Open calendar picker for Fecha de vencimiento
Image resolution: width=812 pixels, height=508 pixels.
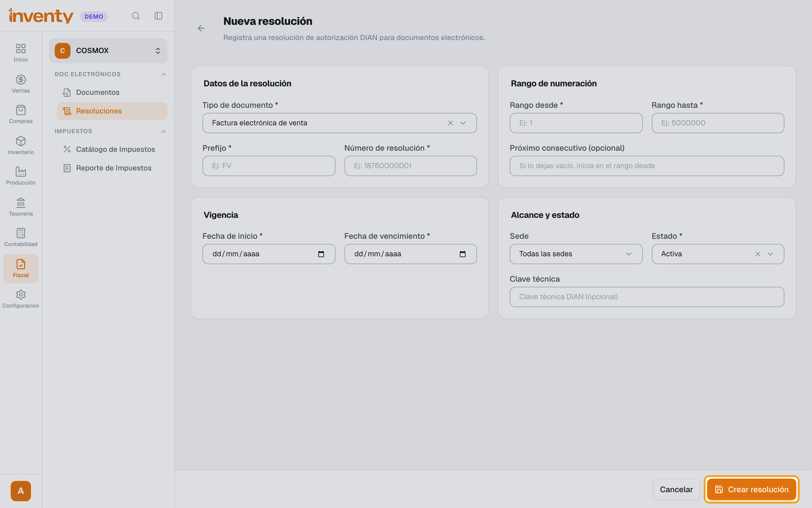pos(462,254)
